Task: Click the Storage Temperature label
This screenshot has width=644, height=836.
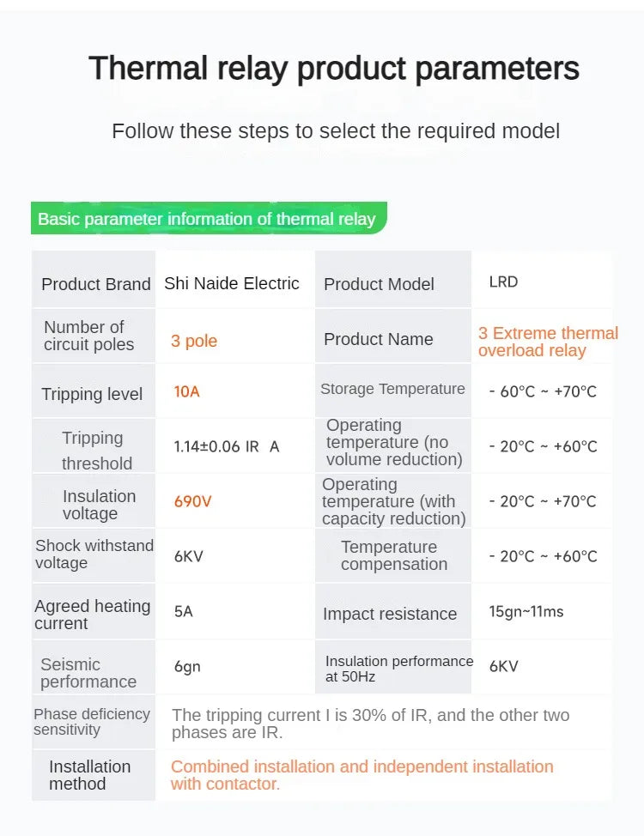Action: click(x=392, y=389)
